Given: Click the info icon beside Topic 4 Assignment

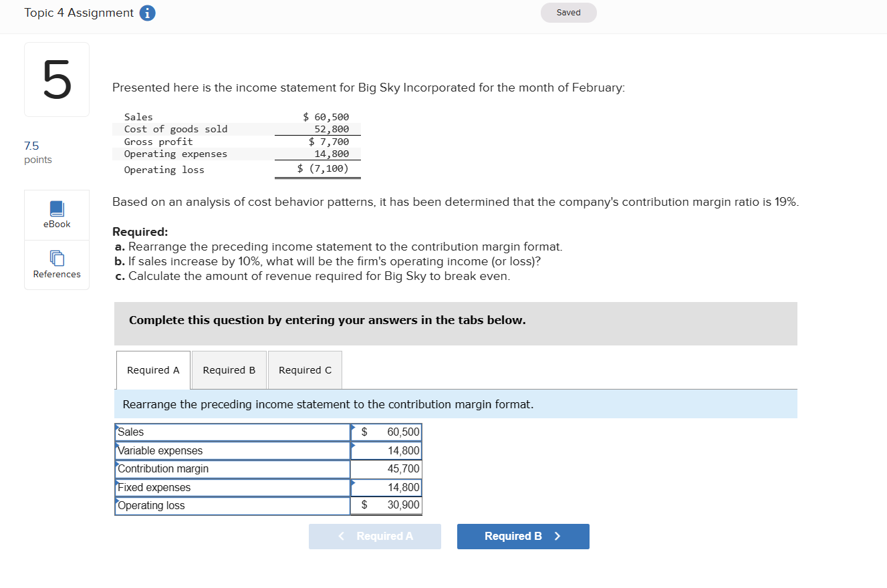Looking at the screenshot, I should pos(148,13).
